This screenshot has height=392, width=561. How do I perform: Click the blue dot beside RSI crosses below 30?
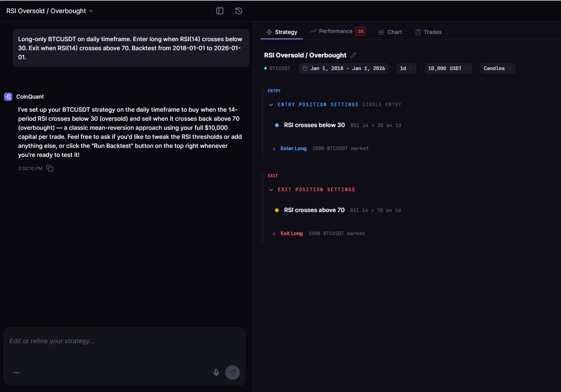[x=277, y=125]
